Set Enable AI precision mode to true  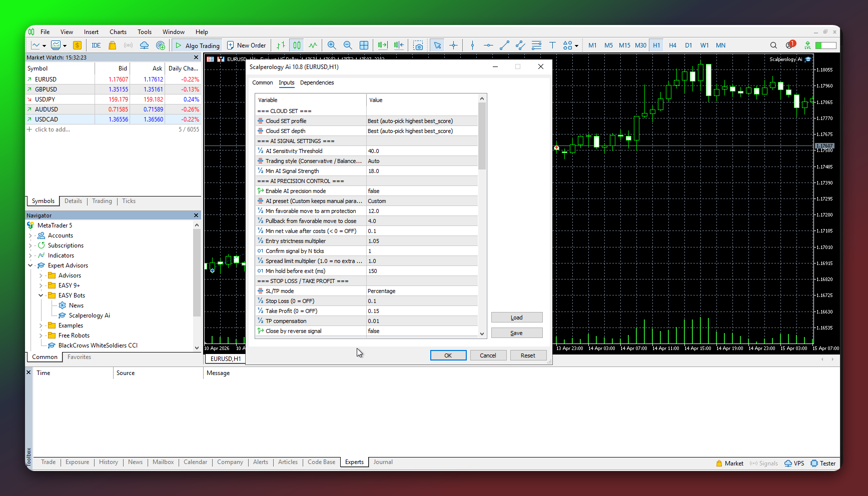coord(422,190)
